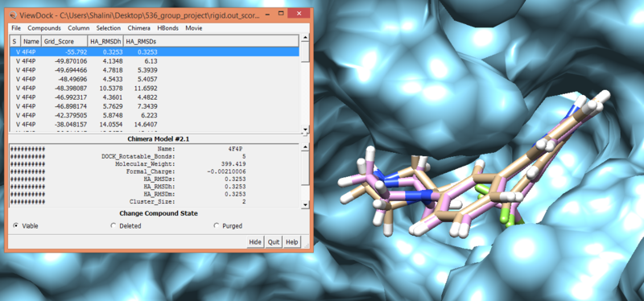Select the Purged compound state
Image resolution: width=644 pixels, height=301 pixels.
217,226
